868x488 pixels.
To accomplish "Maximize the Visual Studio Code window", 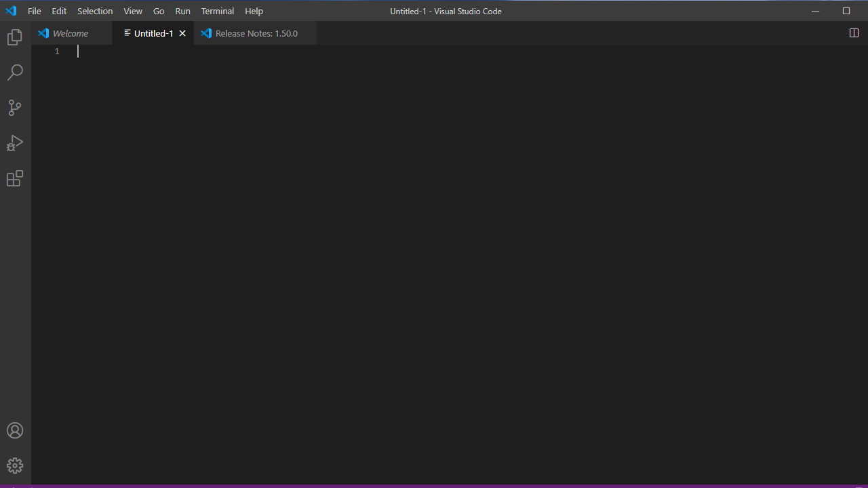I will pyautogui.click(x=846, y=11).
